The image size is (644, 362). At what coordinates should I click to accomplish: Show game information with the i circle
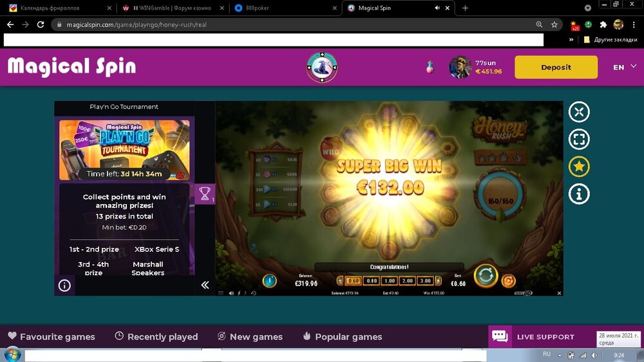point(579,194)
